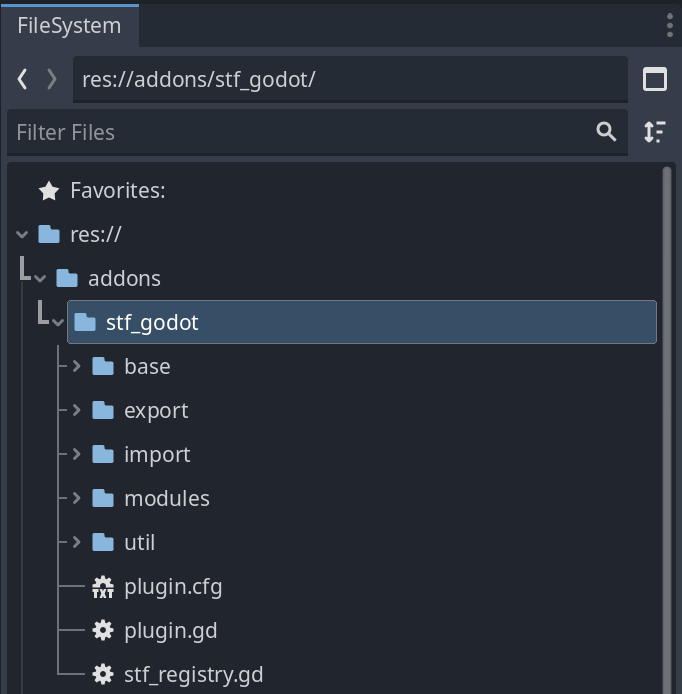
Task: Switch to the FileSystem tab
Action: pyautogui.click(x=69, y=26)
